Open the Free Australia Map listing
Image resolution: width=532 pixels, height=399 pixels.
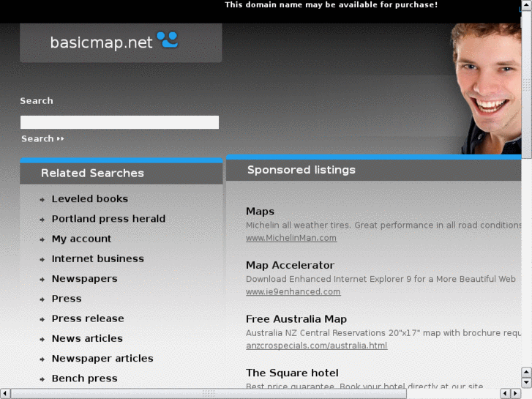coord(296,319)
